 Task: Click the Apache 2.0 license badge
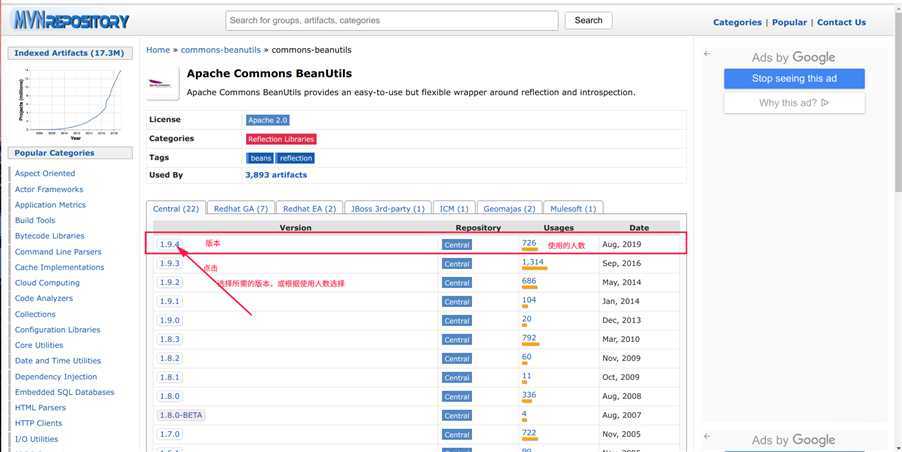267,120
